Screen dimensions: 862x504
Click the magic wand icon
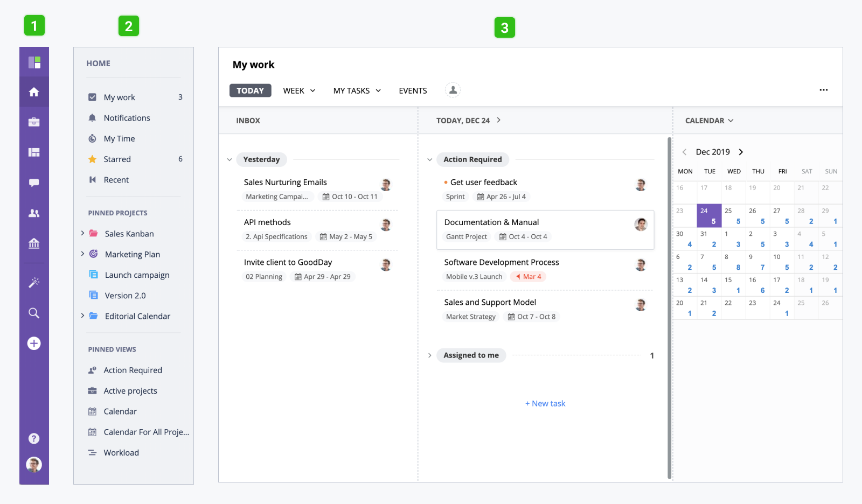click(34, 283)
